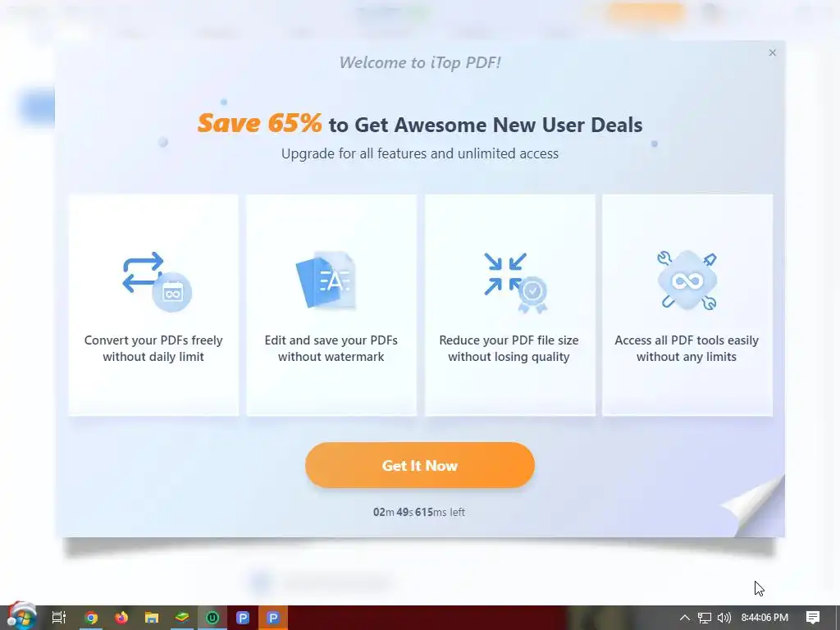
Task: Switch to the green U uninstaller app
Action: [212, 618]
